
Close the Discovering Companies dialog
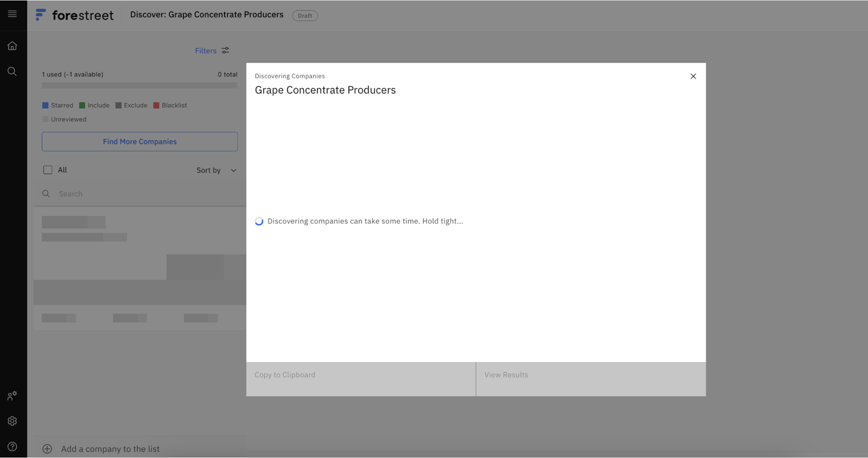pyautogui.click(x=693, y=76)
